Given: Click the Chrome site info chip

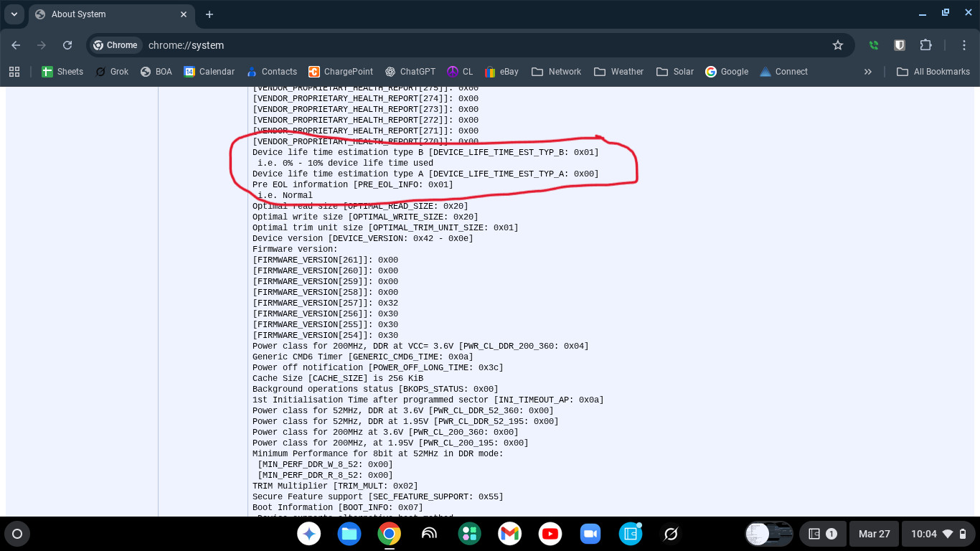Looking at the screenshot, I should (116, 45).
